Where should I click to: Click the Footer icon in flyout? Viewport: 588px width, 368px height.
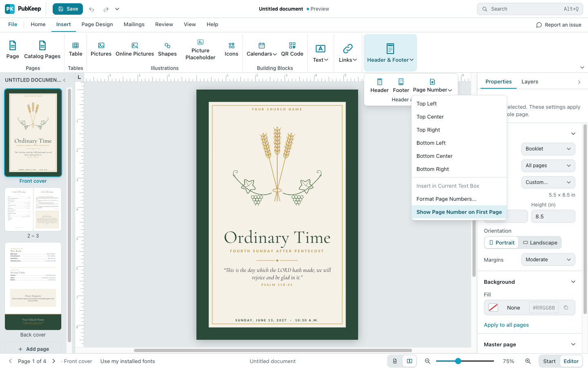tap(401, 82)
